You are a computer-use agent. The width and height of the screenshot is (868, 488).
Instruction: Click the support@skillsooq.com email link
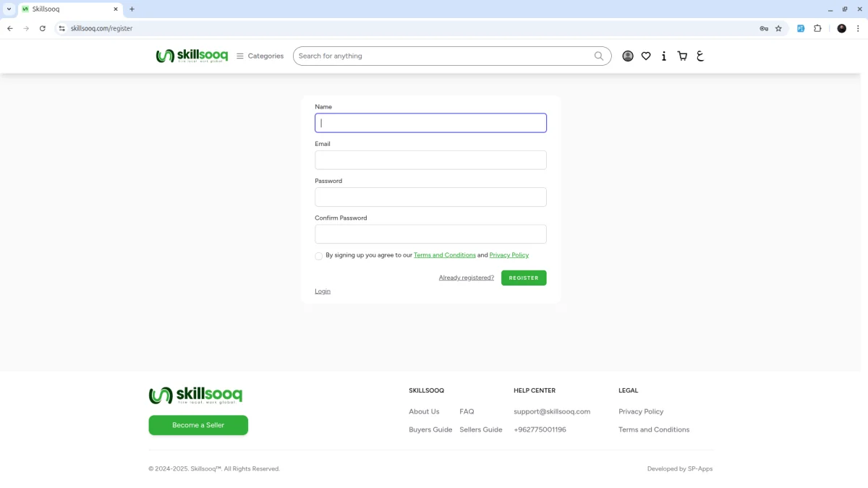pos(552,411)
